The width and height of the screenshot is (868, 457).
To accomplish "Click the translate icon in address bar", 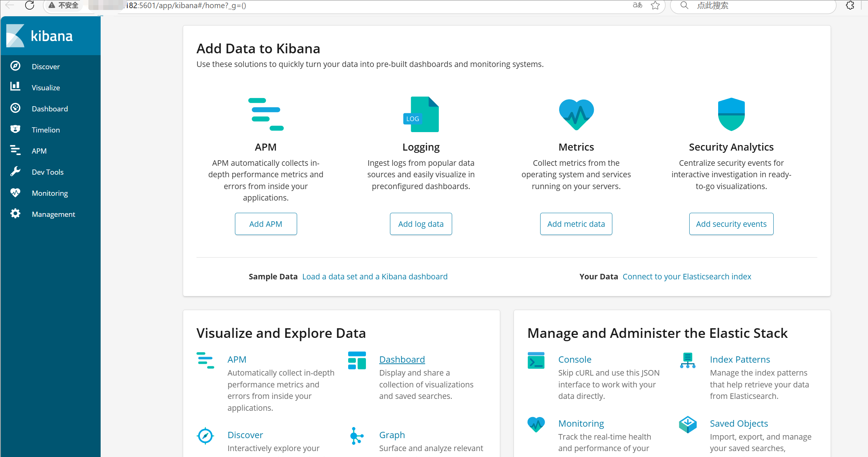I will (x=637, y=5).
